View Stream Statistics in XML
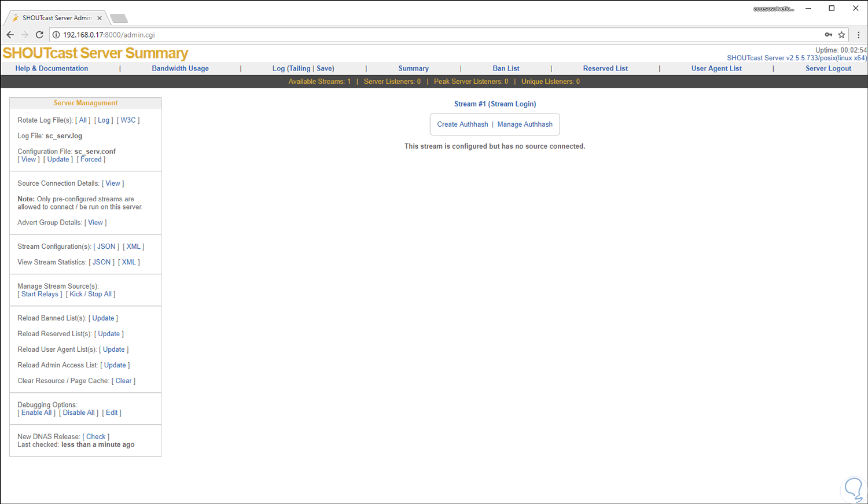 tap(129, 262)
